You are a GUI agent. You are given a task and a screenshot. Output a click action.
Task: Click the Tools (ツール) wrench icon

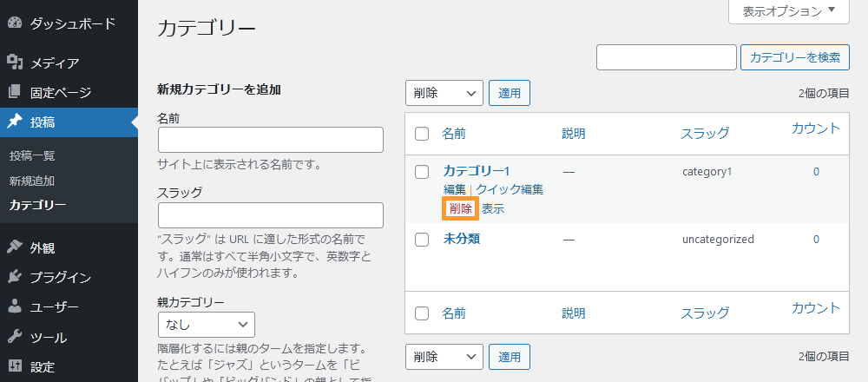coord(15,337)
